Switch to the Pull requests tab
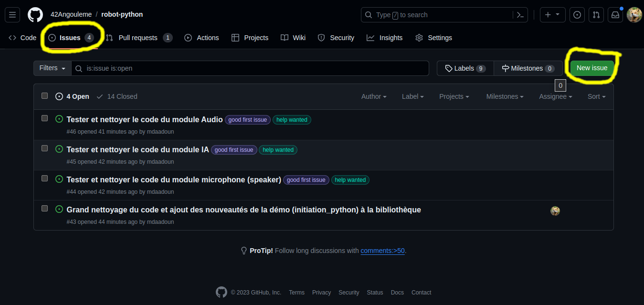Viewport: 644px width, 305px height. 138,38
